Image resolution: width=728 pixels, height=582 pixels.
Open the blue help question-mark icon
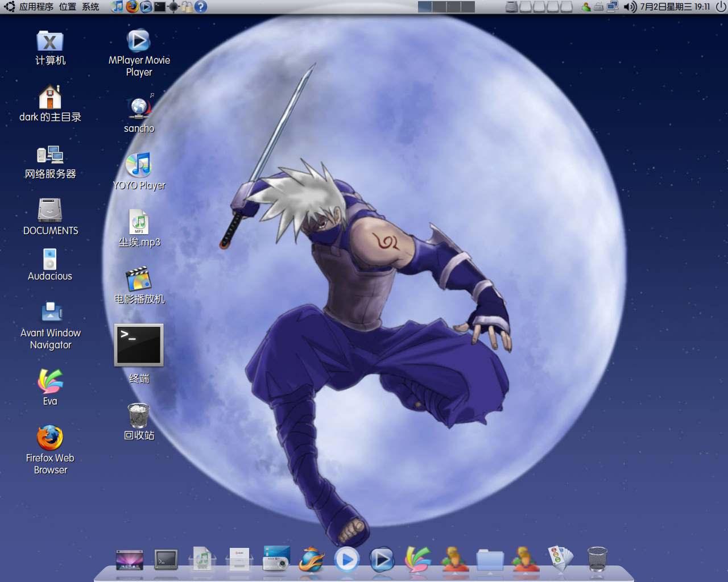coord(201,7)
